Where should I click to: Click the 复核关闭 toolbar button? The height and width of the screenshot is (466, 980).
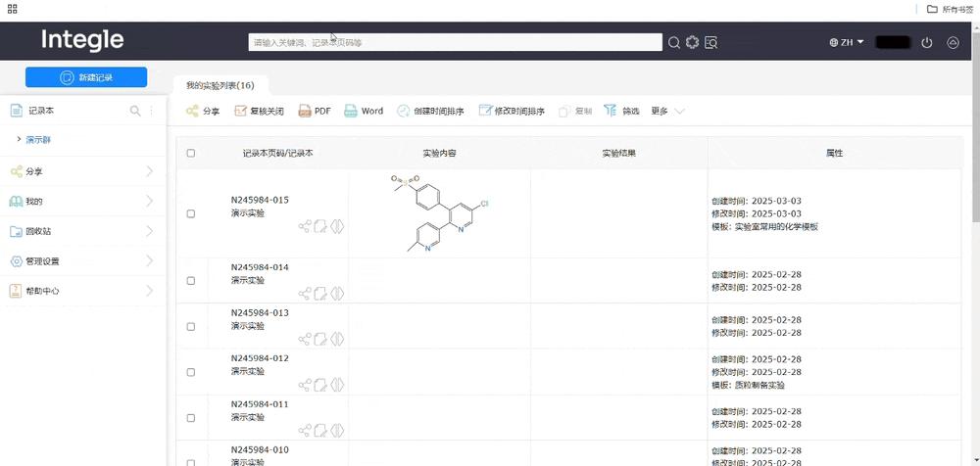259,112
